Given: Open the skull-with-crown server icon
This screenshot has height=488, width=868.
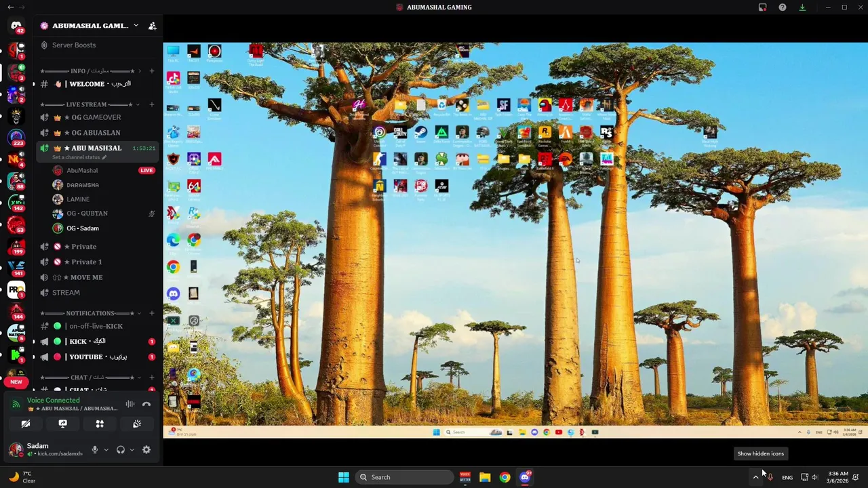Looking at the screenshot, I should (x=16, y=116).
